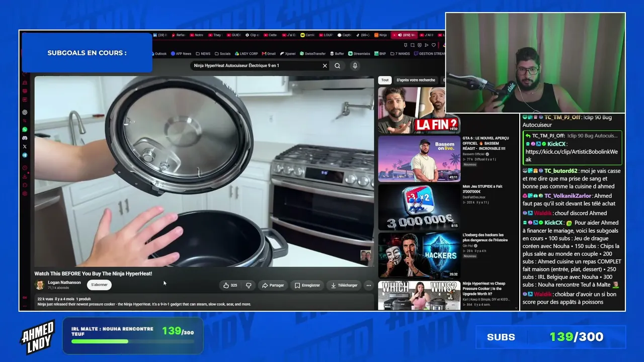Switch to the TikTok (99+) browser tab
This screenshot has width=644, height=362.
[363, 35]
